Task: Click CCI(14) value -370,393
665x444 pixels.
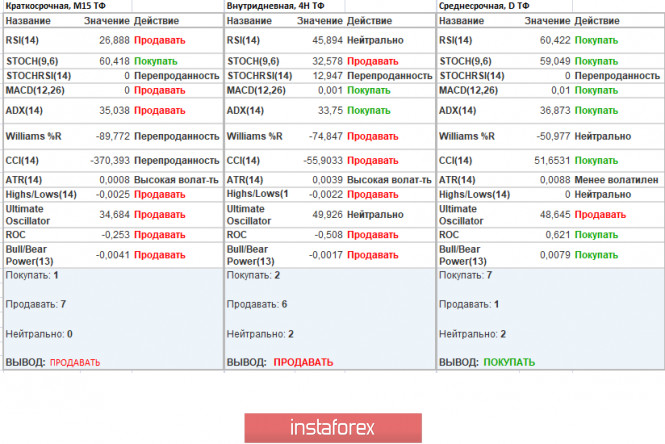Action: pyautogui.click(x=110, y=161)
